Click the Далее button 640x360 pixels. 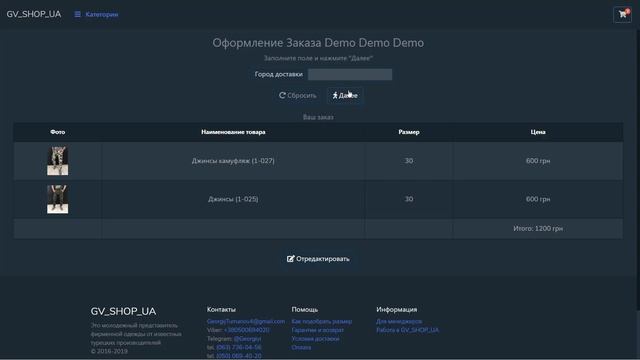[345, 96]
